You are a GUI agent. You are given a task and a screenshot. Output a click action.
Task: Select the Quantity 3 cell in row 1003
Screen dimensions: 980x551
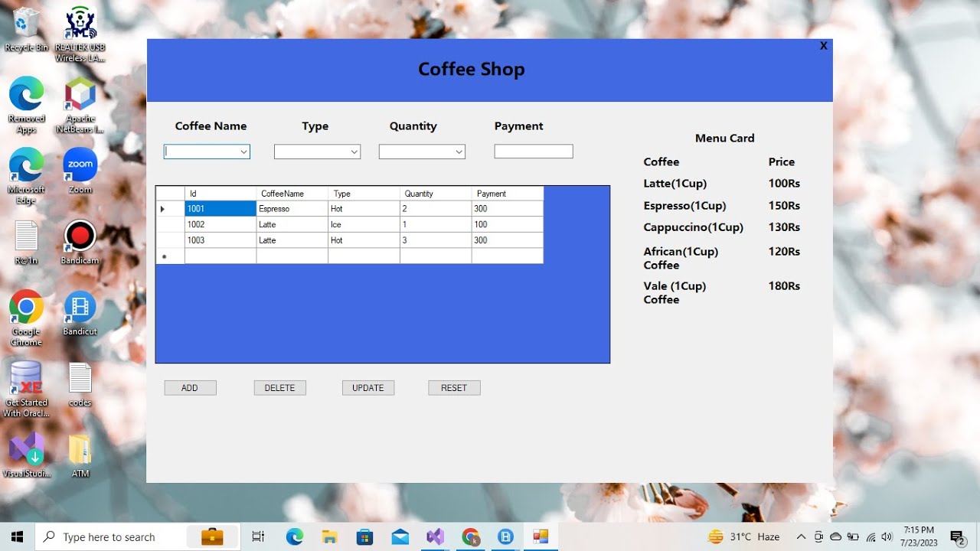click(436, 240)
